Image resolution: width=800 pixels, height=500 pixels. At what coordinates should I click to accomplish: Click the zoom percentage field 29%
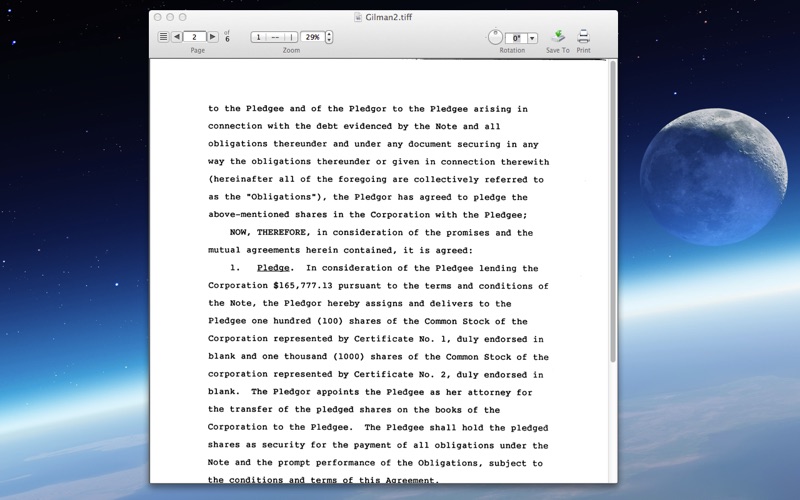click(x=312, y=37)
